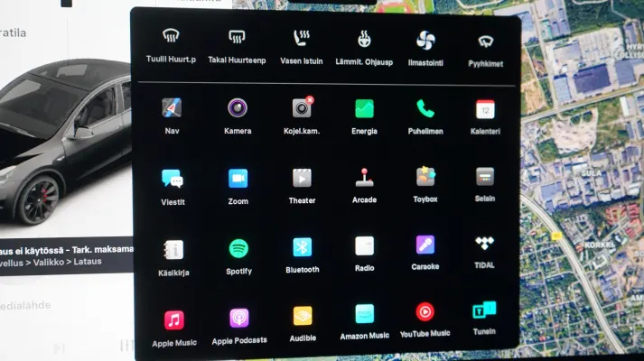Tap the charging notice banner ending 'Lataus'
This screenshot has height=361, width=644.
[x=67, y=256]
